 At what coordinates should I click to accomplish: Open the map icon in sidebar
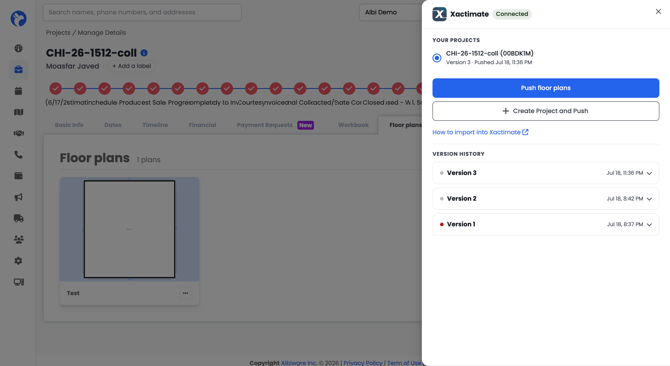pos(18,112)
